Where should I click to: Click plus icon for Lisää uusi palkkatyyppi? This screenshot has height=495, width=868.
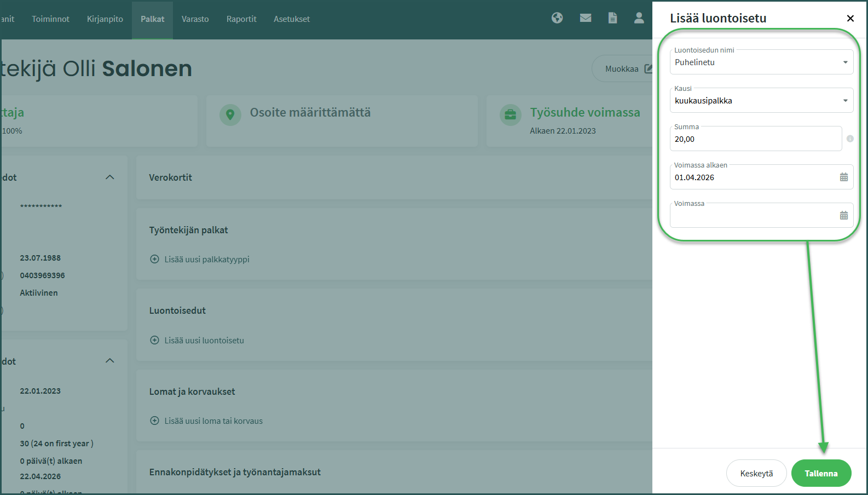[155, 259]
